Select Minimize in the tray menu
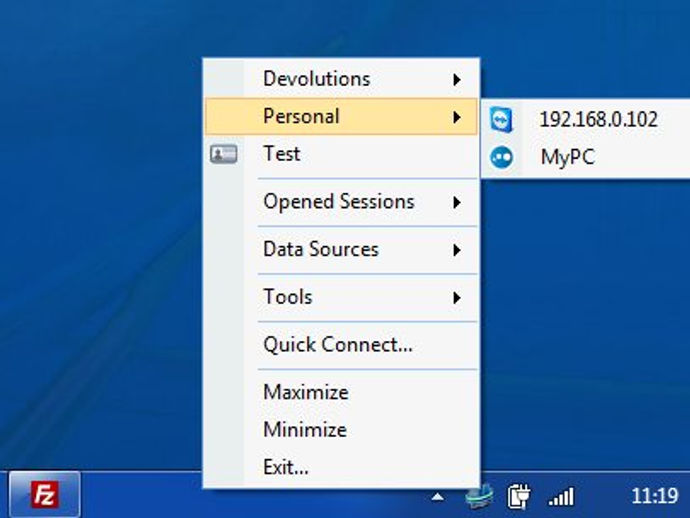This screenshot has width=690, height=518. point(341,430)
